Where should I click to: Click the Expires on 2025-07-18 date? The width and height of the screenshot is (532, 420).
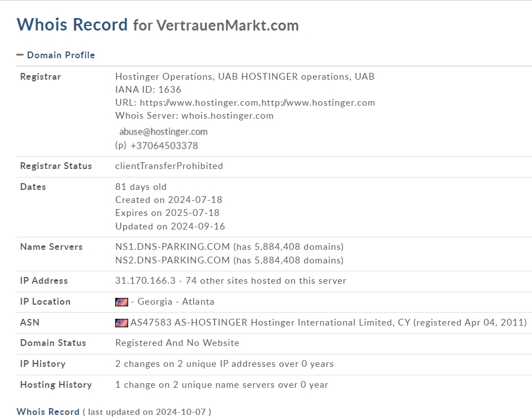coord(167,213)
